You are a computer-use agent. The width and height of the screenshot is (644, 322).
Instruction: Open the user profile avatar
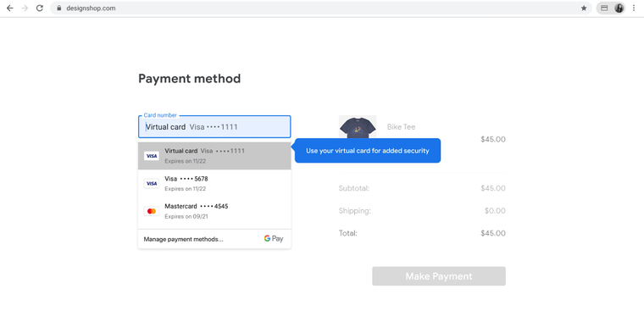click(x=619, y=8)
